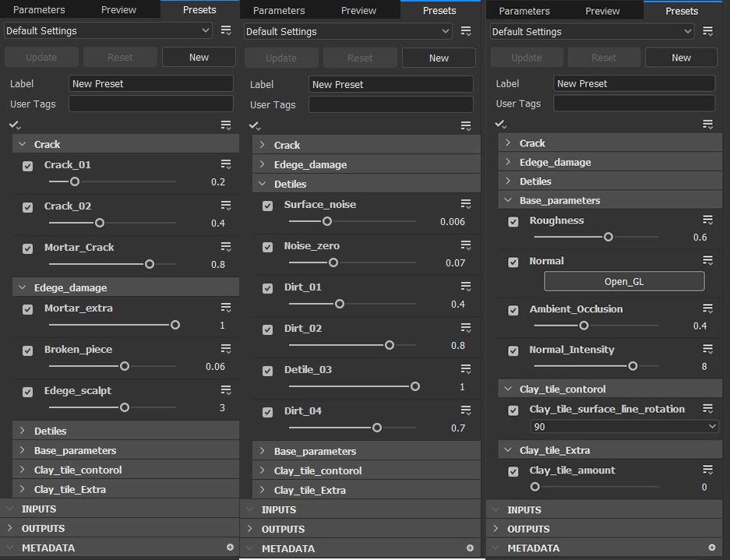Disable the Detile_03 checkbox
730x560 pixels.
pos(268,371)
